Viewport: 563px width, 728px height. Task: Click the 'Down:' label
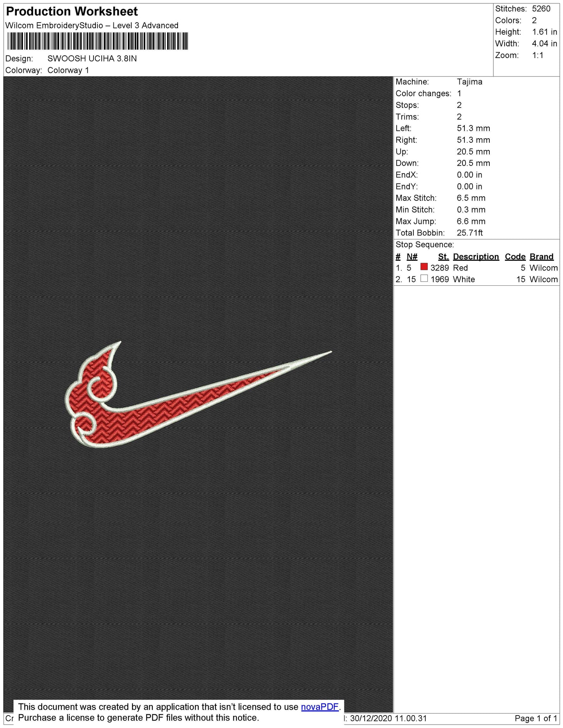click(x=407, y=163)
